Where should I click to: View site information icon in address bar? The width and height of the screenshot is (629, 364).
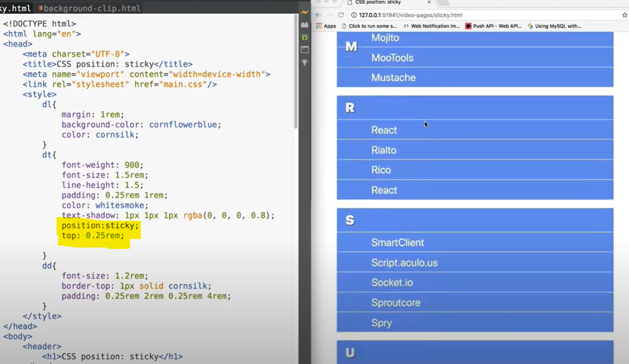click(354, 15)
